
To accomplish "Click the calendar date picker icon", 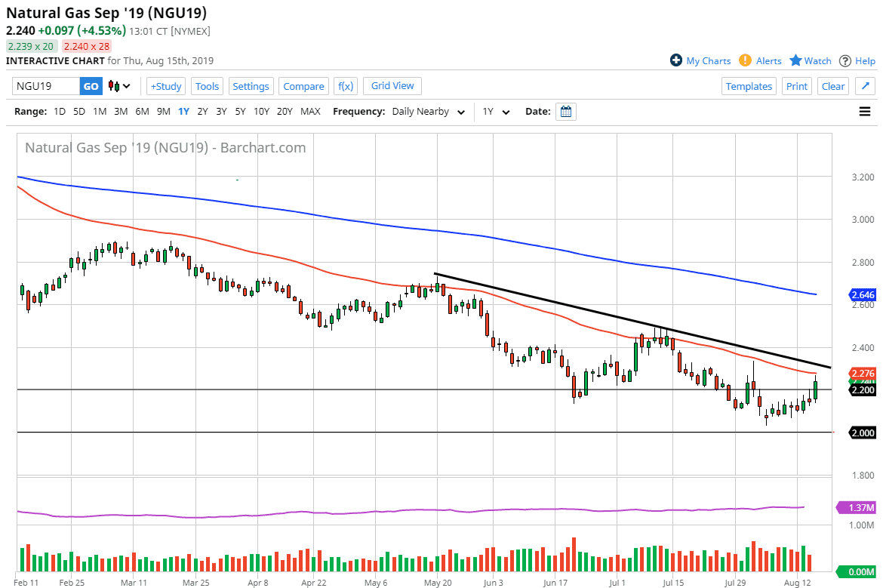I will 566,112.
